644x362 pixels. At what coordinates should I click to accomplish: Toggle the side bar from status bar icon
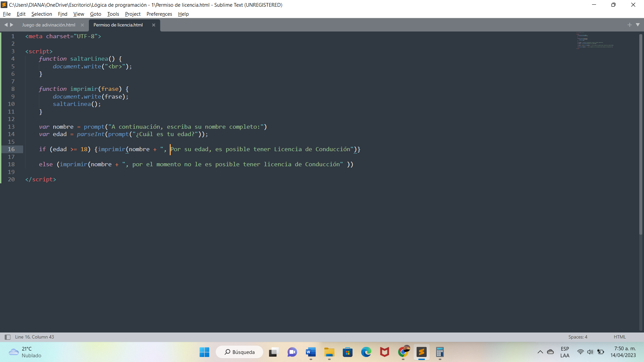pyautogui.click(x=7, y=337)
